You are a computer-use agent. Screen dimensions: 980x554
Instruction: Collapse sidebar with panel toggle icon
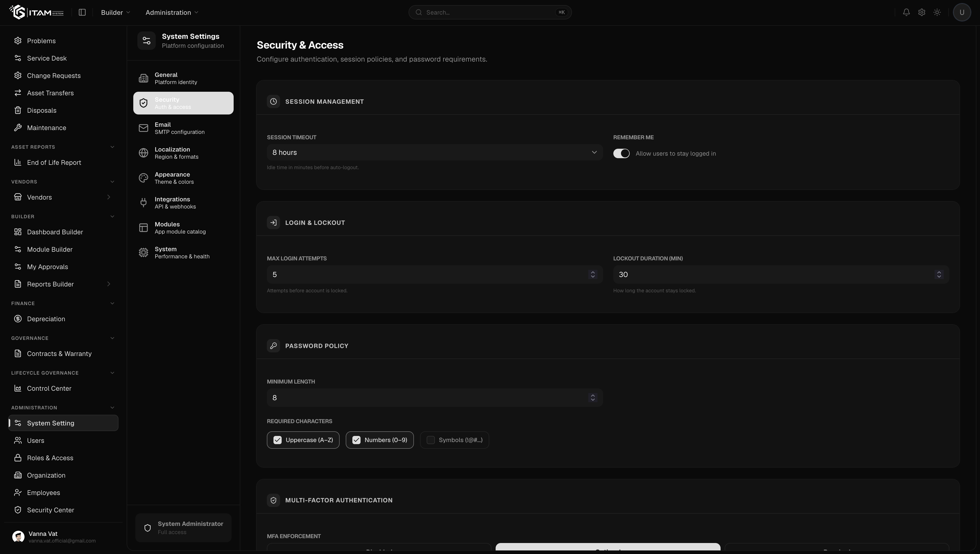click(x=82, y=12)
